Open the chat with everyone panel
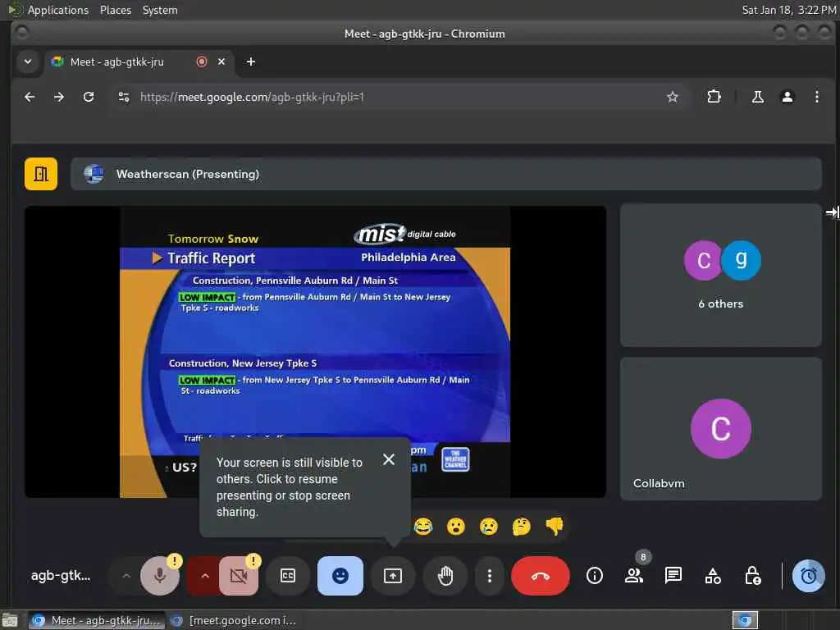The height and width of the screenshot is (630, 840). 673,576
